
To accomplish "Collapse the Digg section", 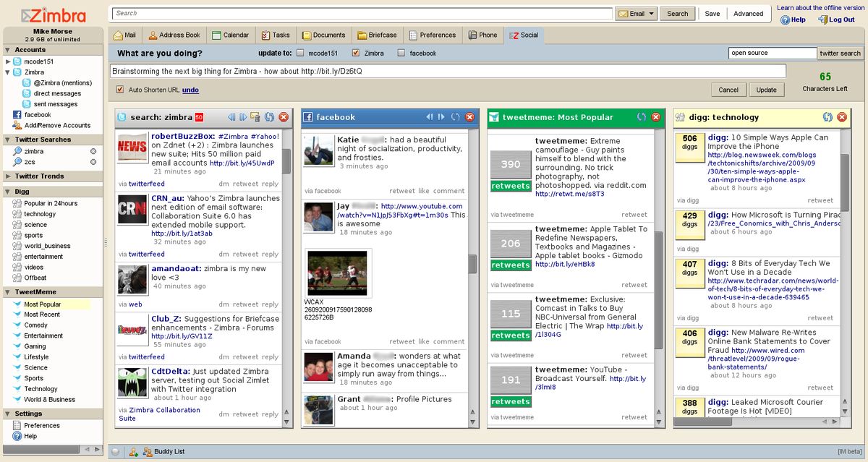I will point(8,192).
